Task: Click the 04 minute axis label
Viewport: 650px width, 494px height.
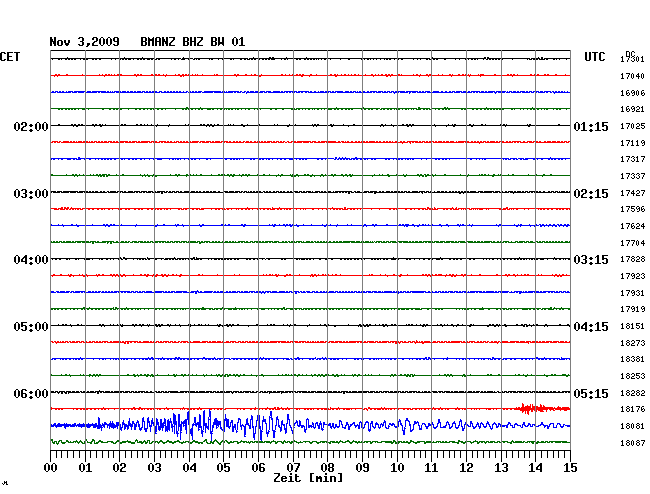Action: tap(189, 468)
